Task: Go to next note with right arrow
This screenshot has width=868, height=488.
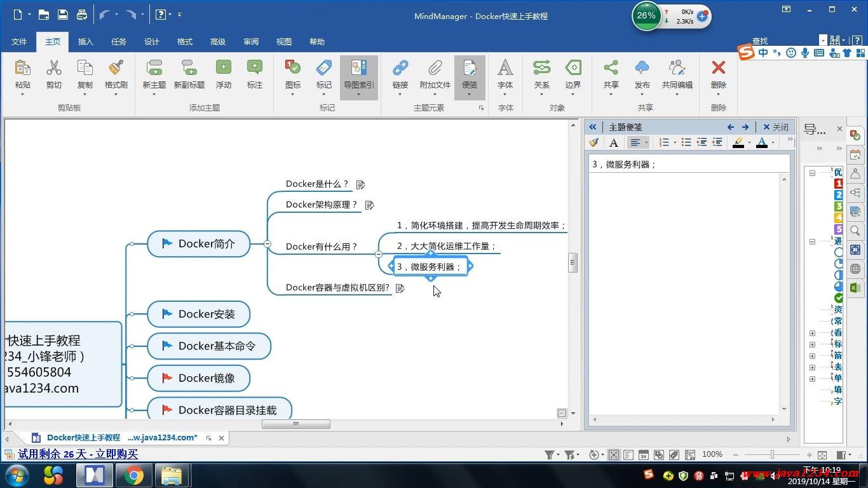Action: [745, 127]
